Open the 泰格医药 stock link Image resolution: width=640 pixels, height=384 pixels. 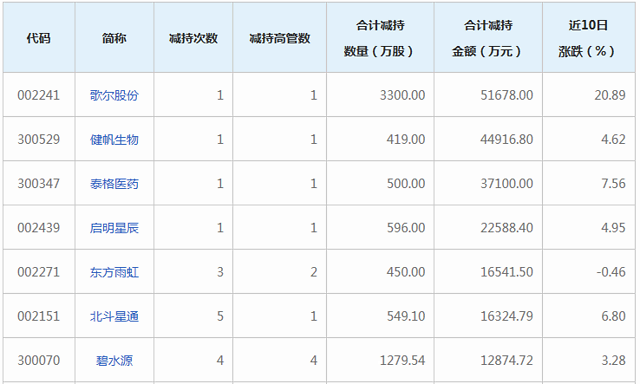click(114, 184)
